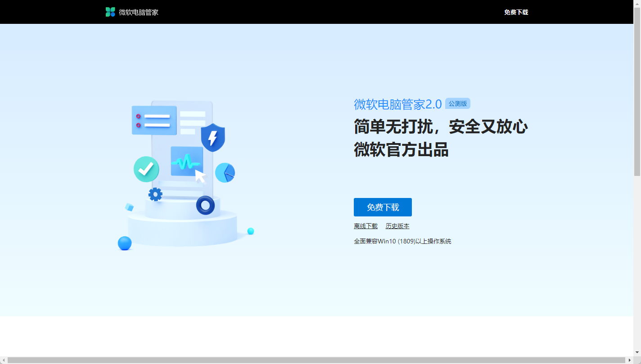Click the vertical scrollbar thumb
Image resolution: width=641 pixels, height=364 pixels.
(637, 91)
